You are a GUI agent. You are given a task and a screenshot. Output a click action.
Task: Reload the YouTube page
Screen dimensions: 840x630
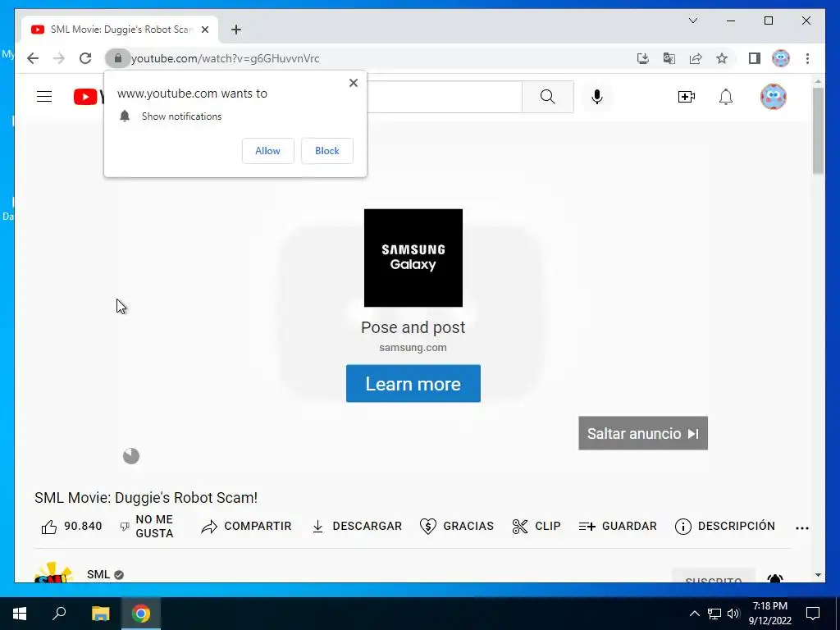(x=85, y=58)
